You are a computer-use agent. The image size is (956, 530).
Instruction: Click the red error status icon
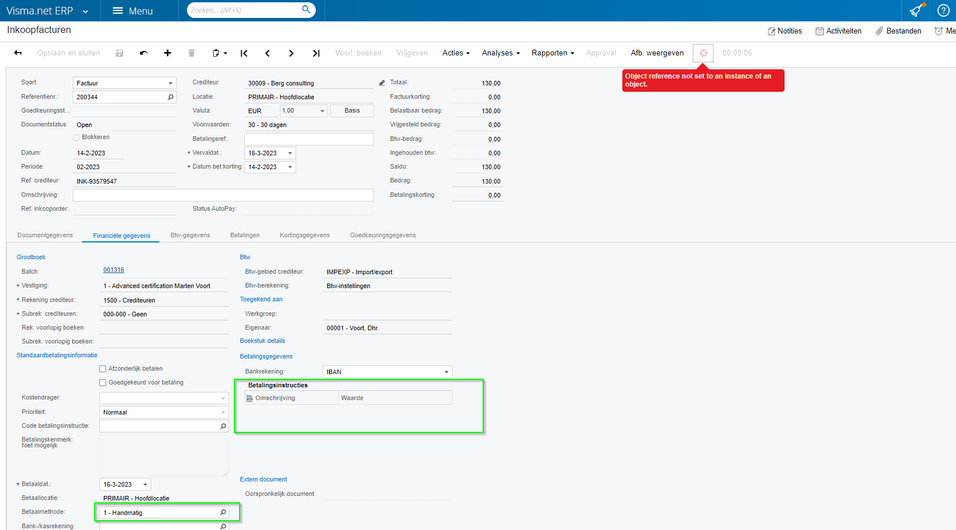(703, 53)
